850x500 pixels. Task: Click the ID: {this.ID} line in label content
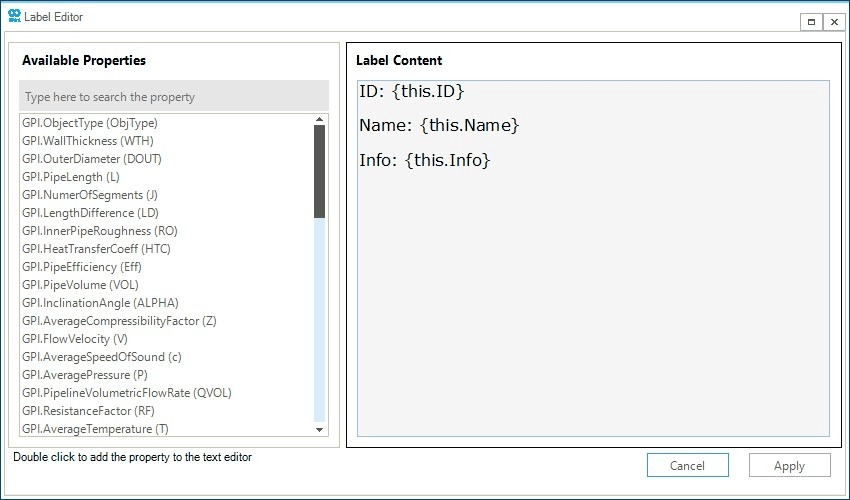[411, 91]
